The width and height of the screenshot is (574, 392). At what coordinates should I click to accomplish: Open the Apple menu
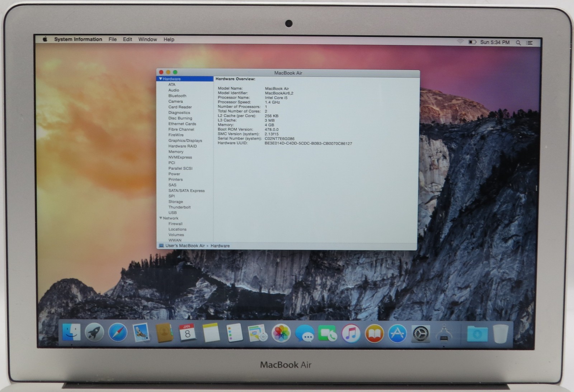[x=45, y=39]
